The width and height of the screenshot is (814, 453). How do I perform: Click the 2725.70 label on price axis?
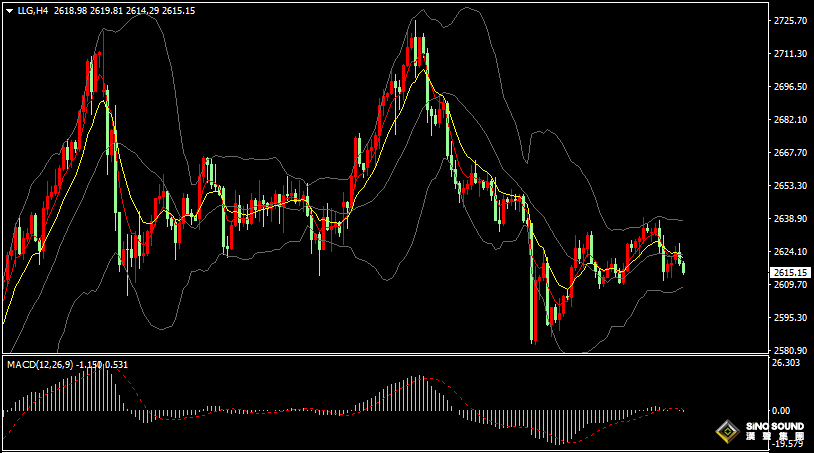coord(790,21)
